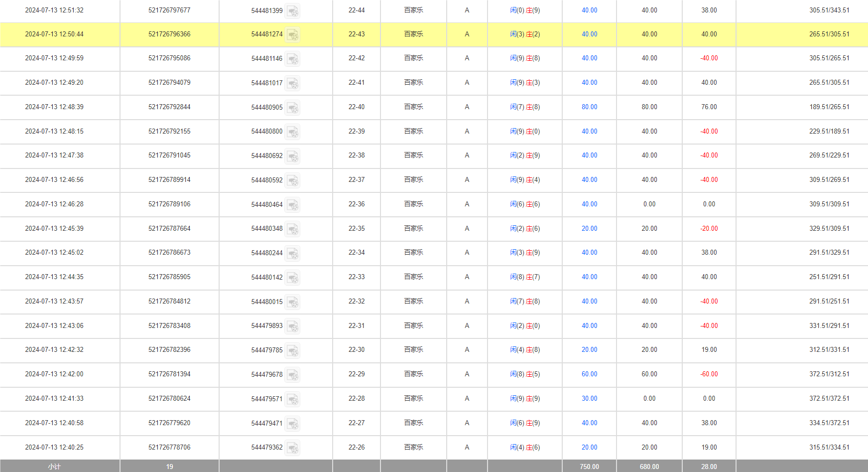Screen dimensions: 868x472
Task: View video for round 22-41 game 544481017
Action: (293, 84)
